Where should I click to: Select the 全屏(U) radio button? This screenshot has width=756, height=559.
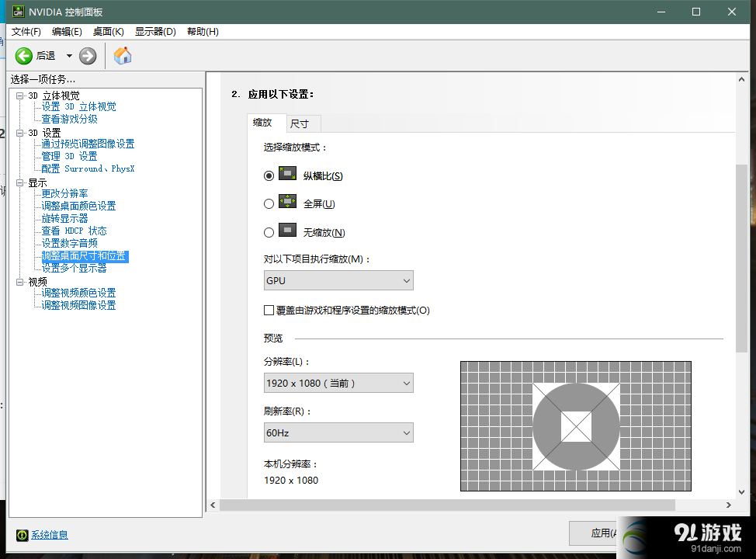pyautogui.click(x=269, y=204)
